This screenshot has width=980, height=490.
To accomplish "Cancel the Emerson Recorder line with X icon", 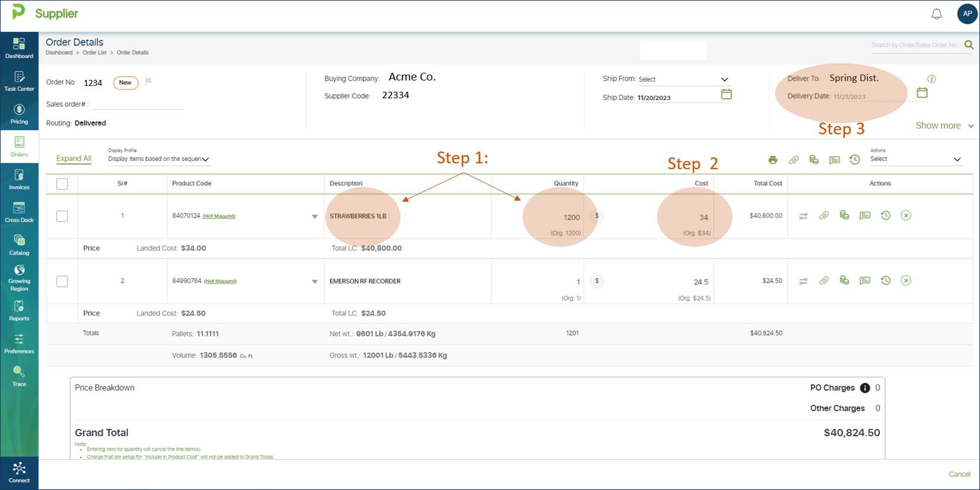I will click(x=906, y=281).
